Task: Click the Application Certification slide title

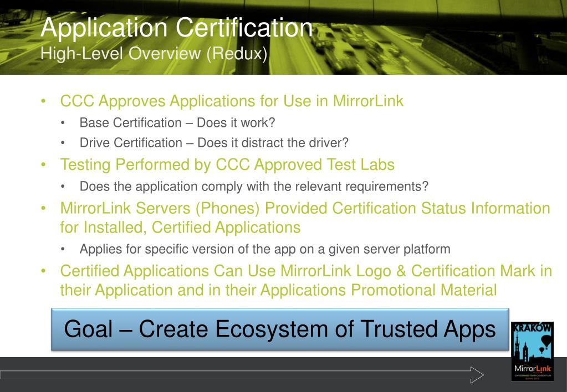Action: [x=176, y=28]
